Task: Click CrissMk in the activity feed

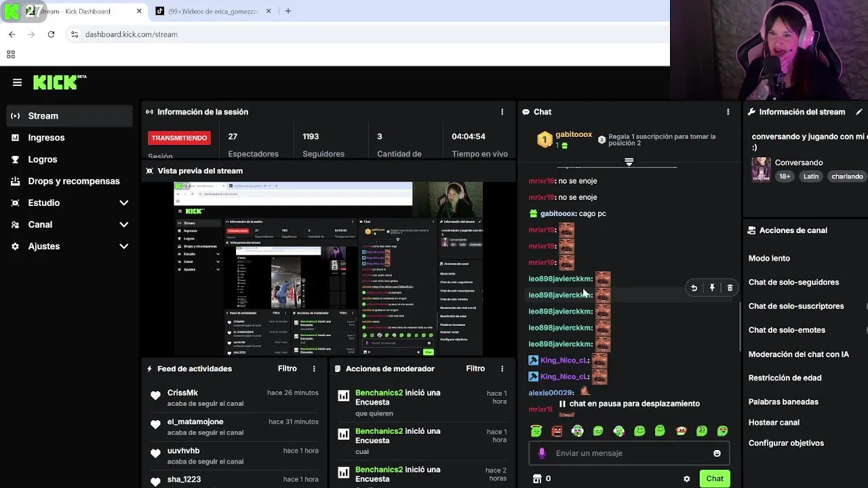Action: coord(182,393)
